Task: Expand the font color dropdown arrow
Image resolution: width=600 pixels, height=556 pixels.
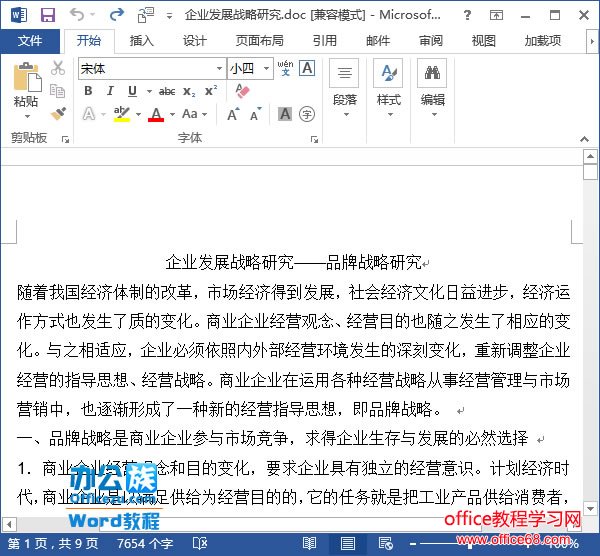Action: (x=172, y=114)
